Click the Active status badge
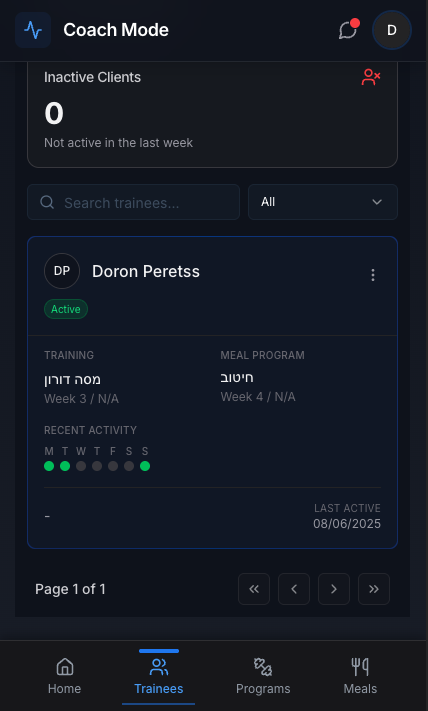Screen dimensions: 428x711 click(x=66, y=309)
